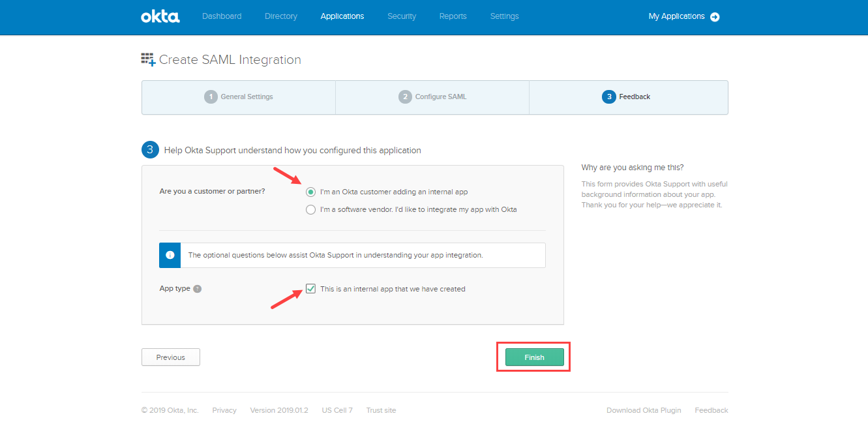Screen dimensions: 868x433
Task: Click the App type help question icon
Action: 198,289
